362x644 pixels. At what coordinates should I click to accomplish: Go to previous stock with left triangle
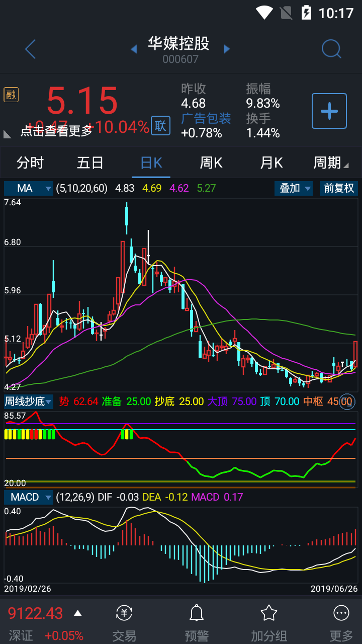click(134, 49)
